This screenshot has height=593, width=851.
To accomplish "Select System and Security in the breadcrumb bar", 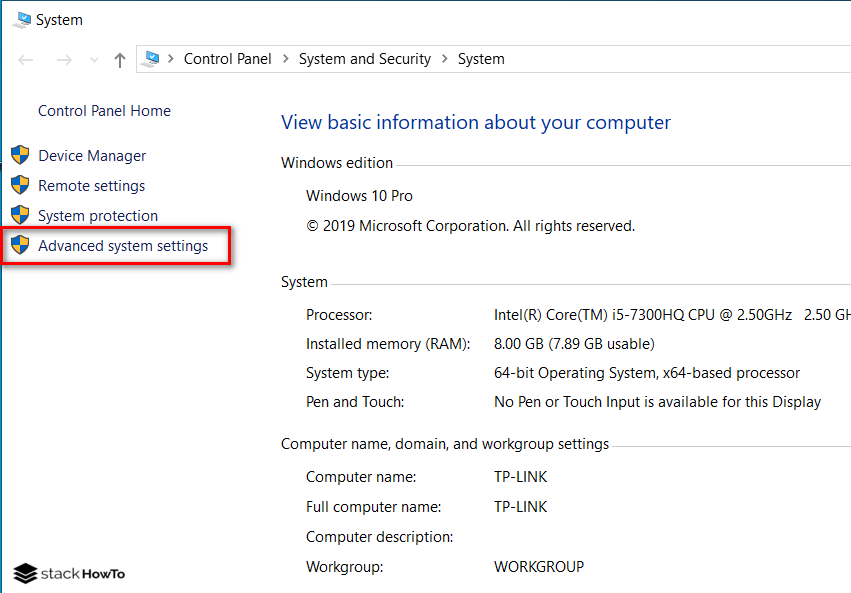I will coord(364,59).
